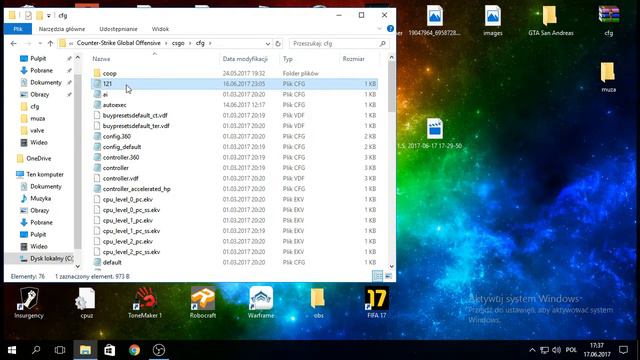Click Counter-Strike Global Offensive breadcrumb
Viewport: 640px width, 360px height.
tap(118, 43)
